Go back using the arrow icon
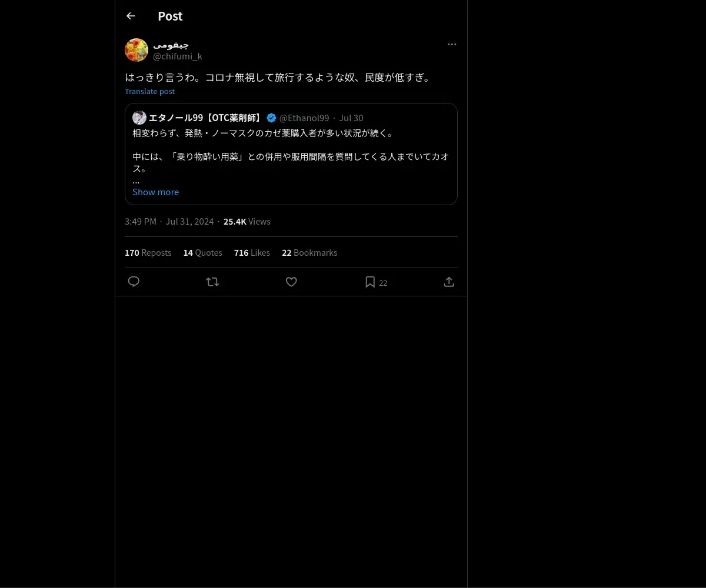The width and height of the screenshot is (706, 588). tap(131, 16)
